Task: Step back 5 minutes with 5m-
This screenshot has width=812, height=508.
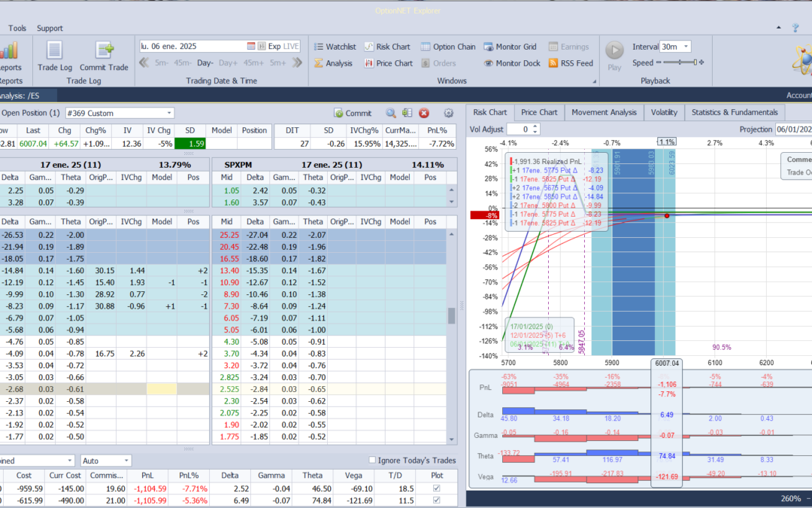Action: [162, 62]
